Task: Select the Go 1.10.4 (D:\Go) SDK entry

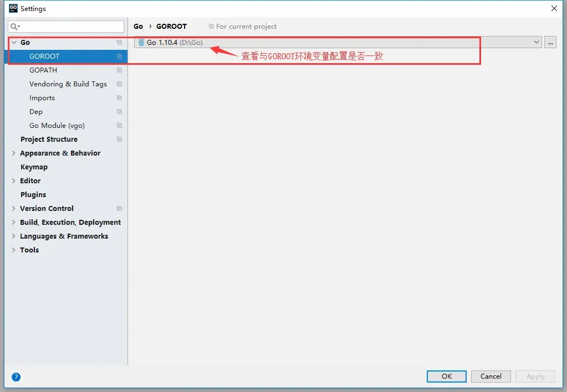Action: coord(338,42)
